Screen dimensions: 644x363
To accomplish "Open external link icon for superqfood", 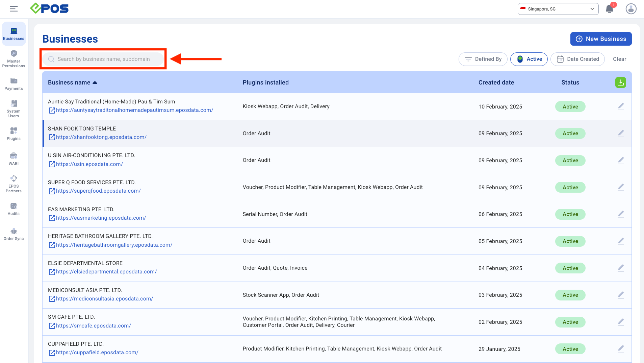I will click(x=52, y=191).
